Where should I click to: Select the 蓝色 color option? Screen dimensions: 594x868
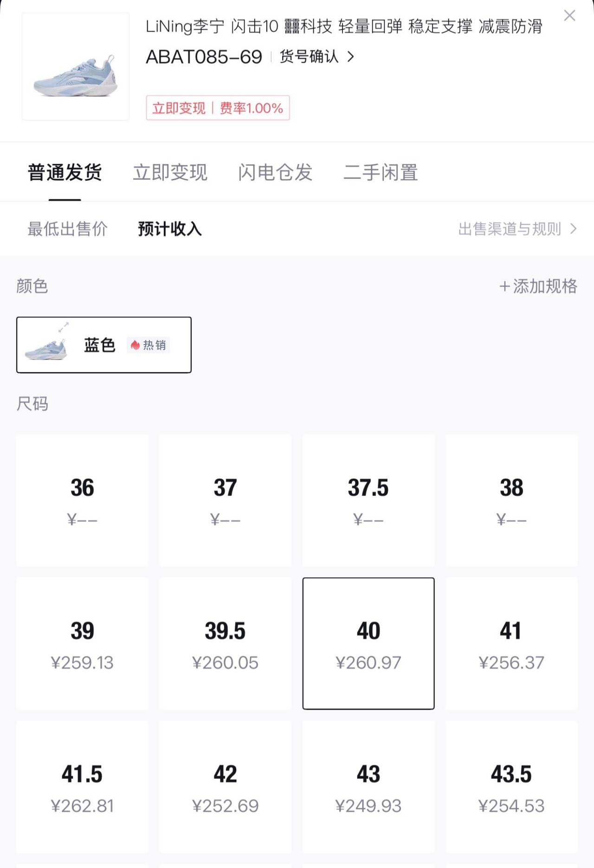point(103,345)
